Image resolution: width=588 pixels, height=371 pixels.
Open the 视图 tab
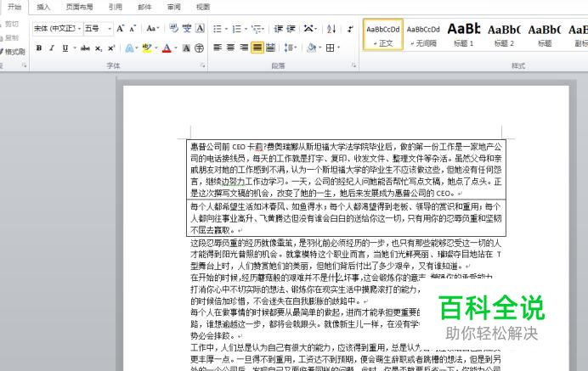[x=203, y=7]
